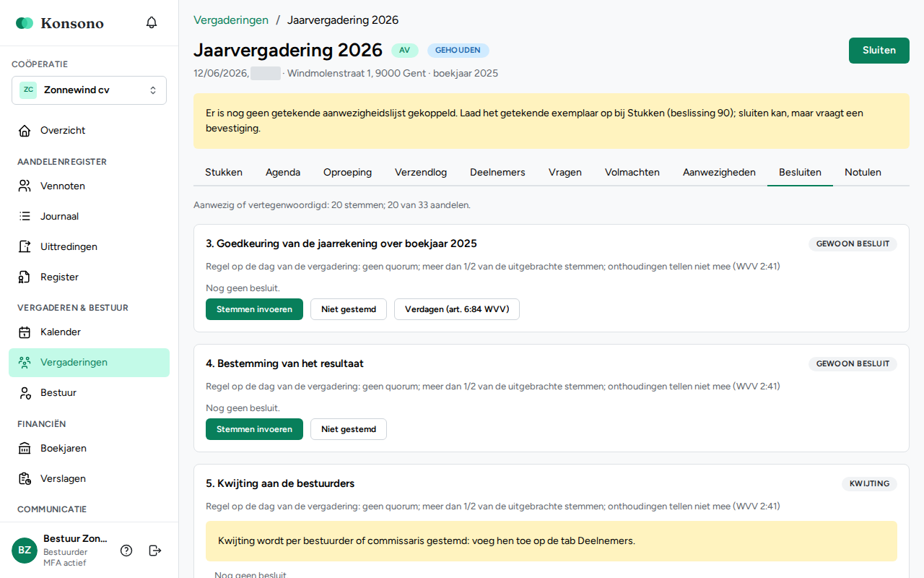Open the Aanwezigheden tab

tap(719, 173)
